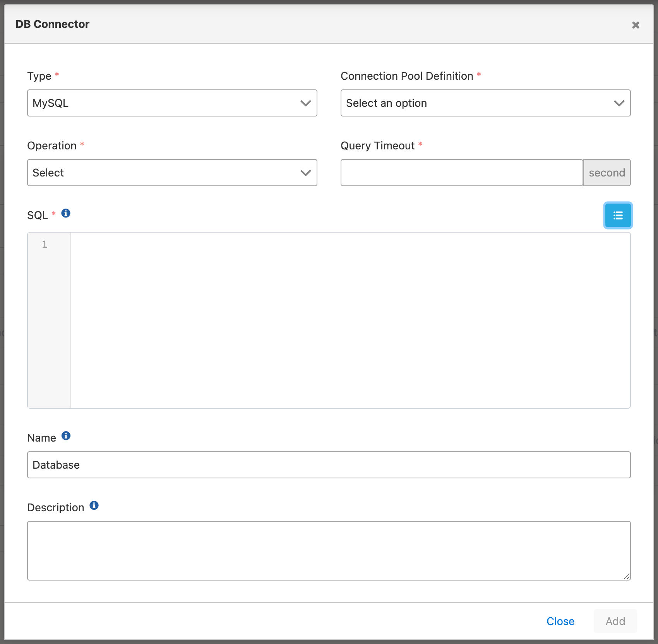Click the info icon beside Name label
Image resolution: width=658 pixels, height=644 pixels.
66,436
